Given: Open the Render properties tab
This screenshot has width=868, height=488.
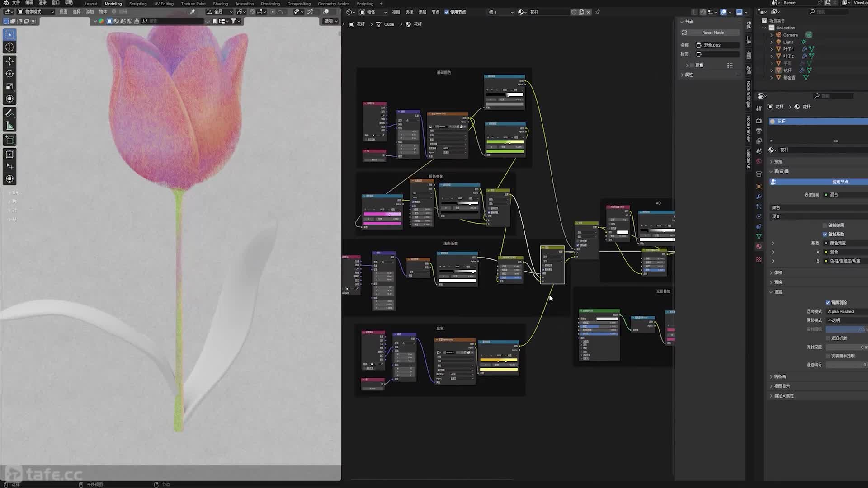Looking at the screenshot, I should pos(759,121).
